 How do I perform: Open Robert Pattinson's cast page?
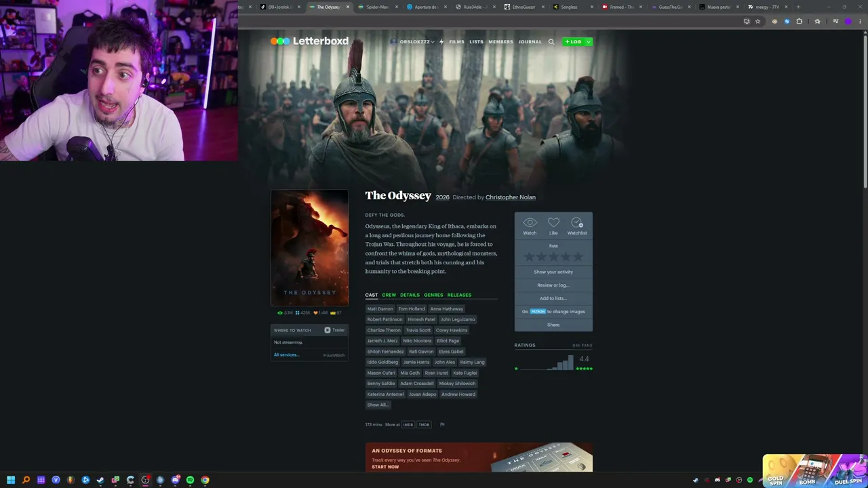[x=384, y=319]
